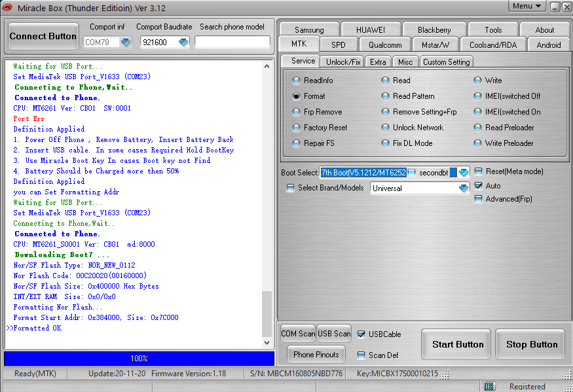The width and height of the screenshot is (573, 392).
Task: Enable the Scan Def checkbox
Action: [361, 355]
